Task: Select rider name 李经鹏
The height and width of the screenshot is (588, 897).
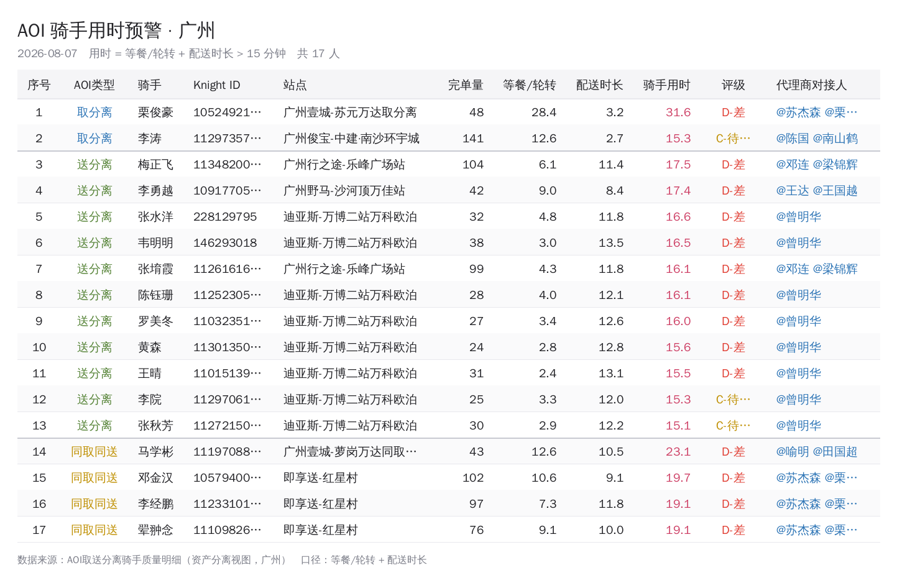Action: click(155, 504)
